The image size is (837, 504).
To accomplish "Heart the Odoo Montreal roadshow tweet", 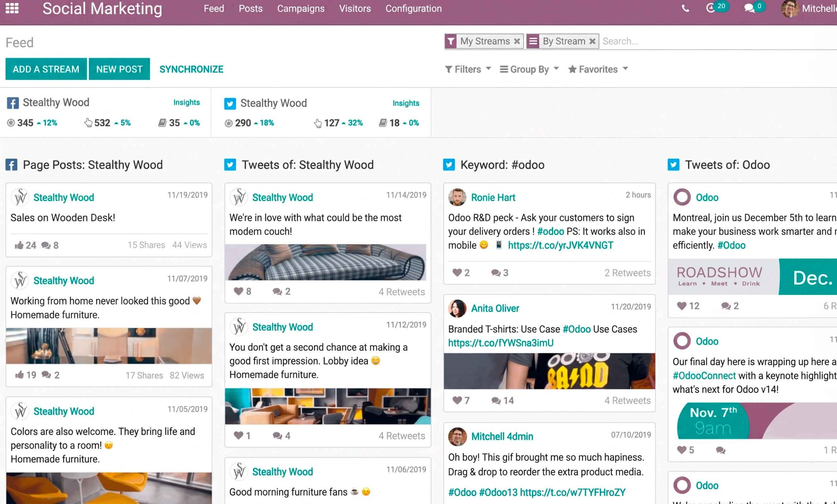I will coord(682,306).
